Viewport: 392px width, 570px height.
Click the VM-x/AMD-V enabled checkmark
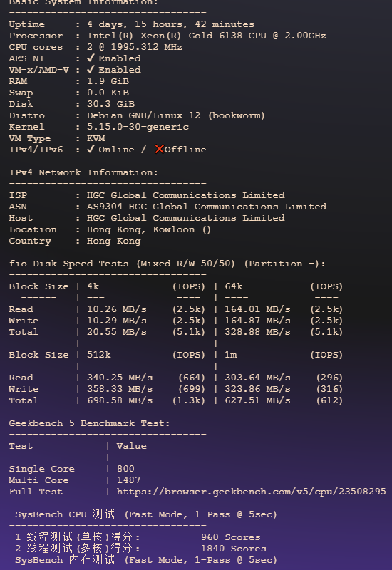(x=91, y=69)
